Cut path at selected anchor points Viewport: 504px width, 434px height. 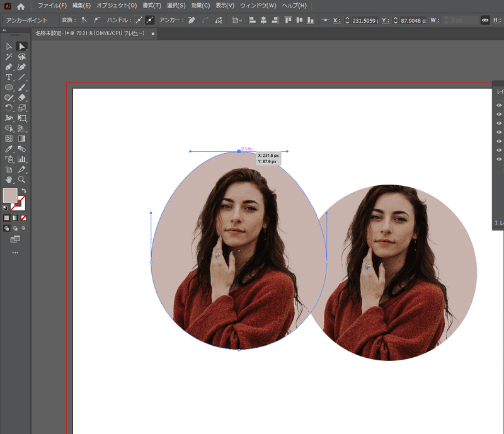point(219,20)
